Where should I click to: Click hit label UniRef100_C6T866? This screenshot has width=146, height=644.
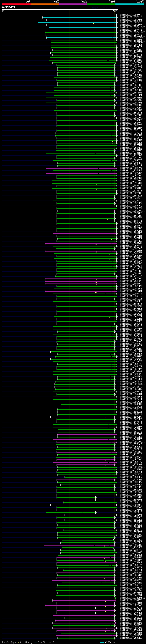(131, 78)
